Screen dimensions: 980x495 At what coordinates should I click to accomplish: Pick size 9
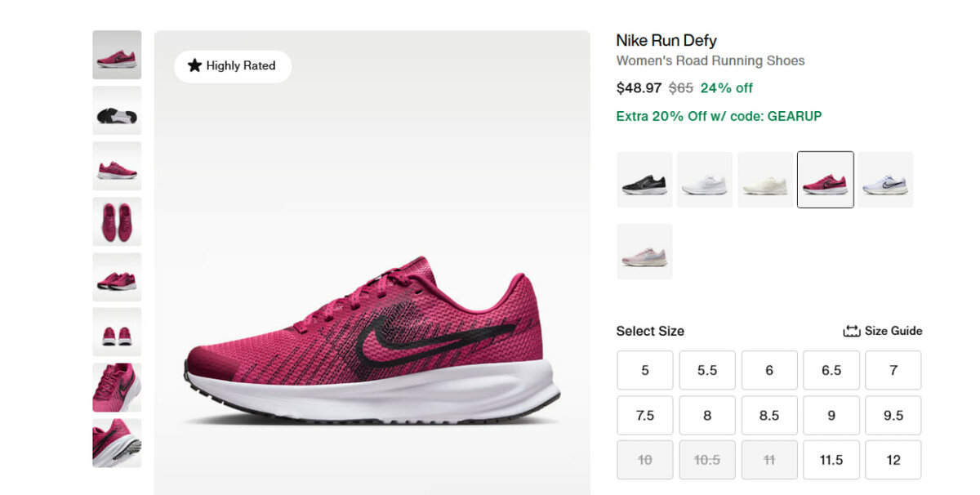click(831, 415)
